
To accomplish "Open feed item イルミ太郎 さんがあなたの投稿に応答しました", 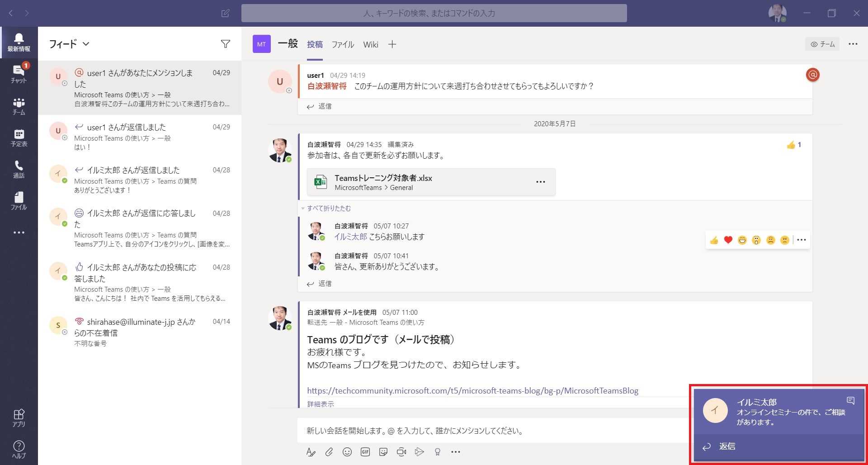I will point(140,282).
